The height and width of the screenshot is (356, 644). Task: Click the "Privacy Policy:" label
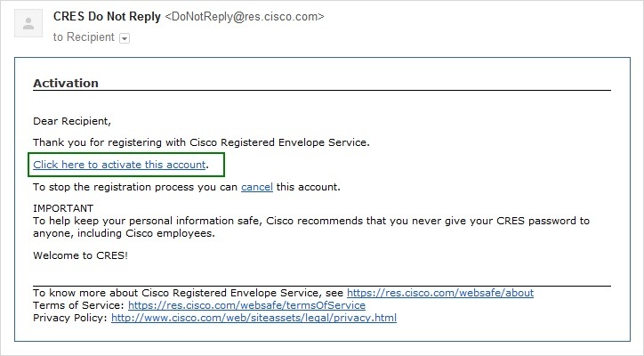click(x=69, y=318)
